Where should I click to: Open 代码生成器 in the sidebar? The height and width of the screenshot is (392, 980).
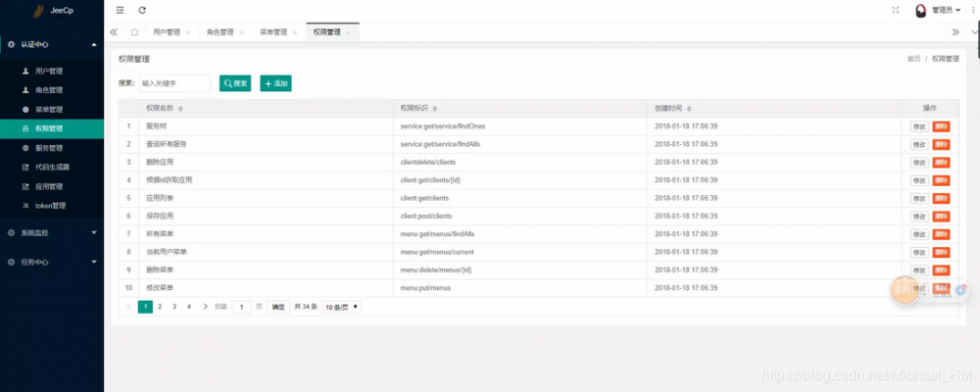tap(52, 168)
